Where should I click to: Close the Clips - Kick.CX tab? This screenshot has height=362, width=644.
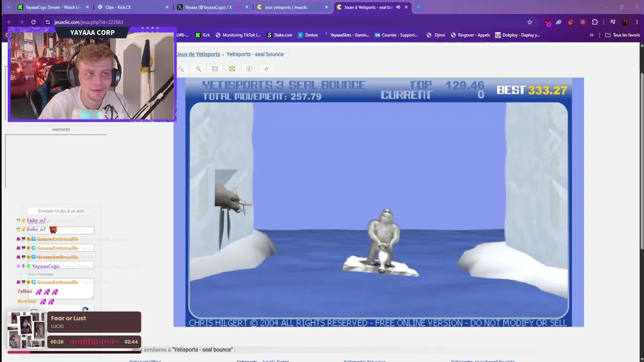pyautogui.click(x=167, y=7)
